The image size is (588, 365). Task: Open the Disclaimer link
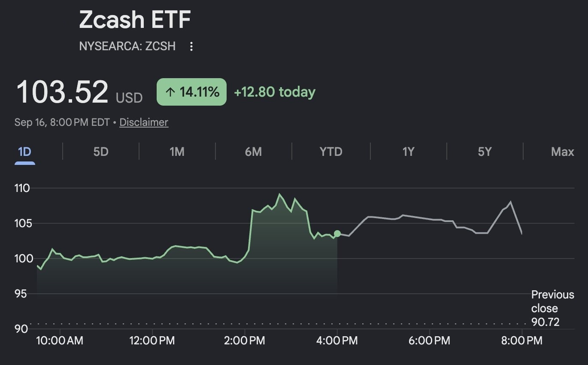click(144, 122)
